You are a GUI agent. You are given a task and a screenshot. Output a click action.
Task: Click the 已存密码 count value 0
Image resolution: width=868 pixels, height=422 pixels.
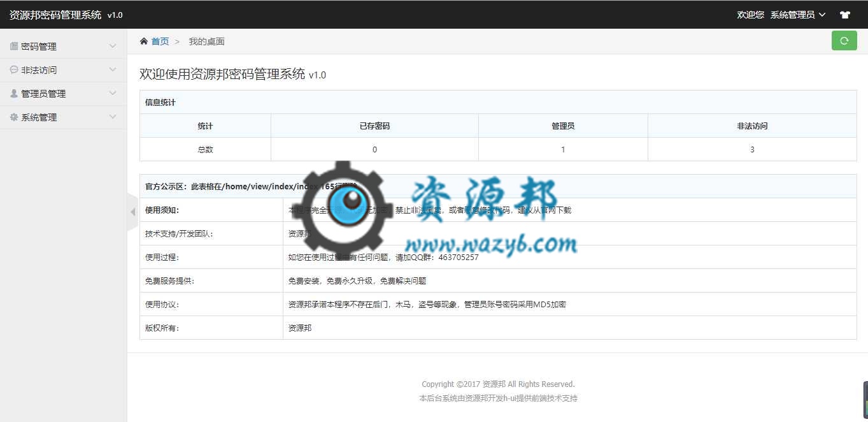coord(374,150)
